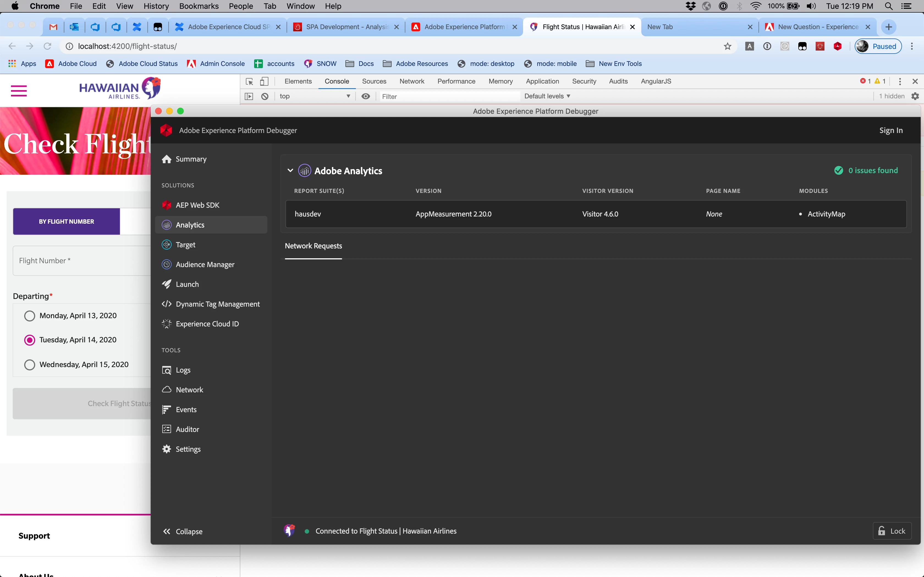The height and width of the screenshot is (577, 924).
Task: Switch to the Network DevTools tab
Action: [x=412, y=81]
